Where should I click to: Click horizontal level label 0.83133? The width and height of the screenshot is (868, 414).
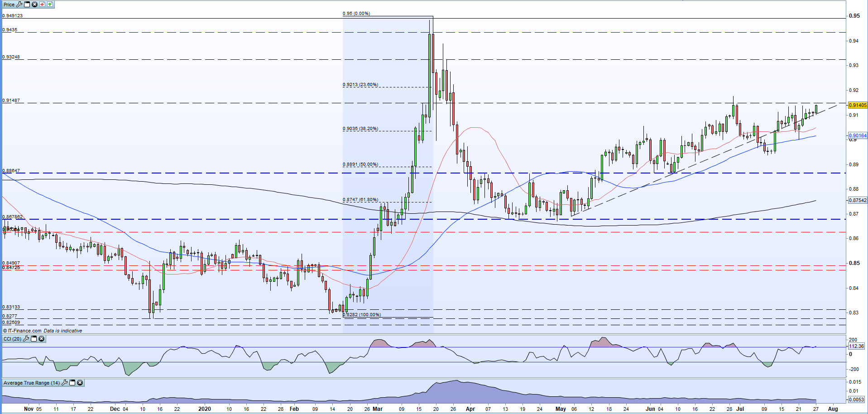[x=11, y=307]
